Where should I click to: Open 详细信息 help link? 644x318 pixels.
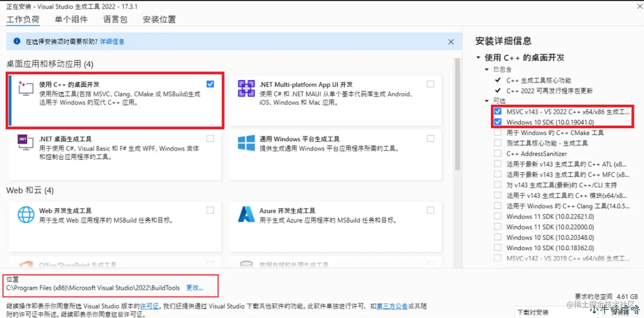(x=112, y=42)
